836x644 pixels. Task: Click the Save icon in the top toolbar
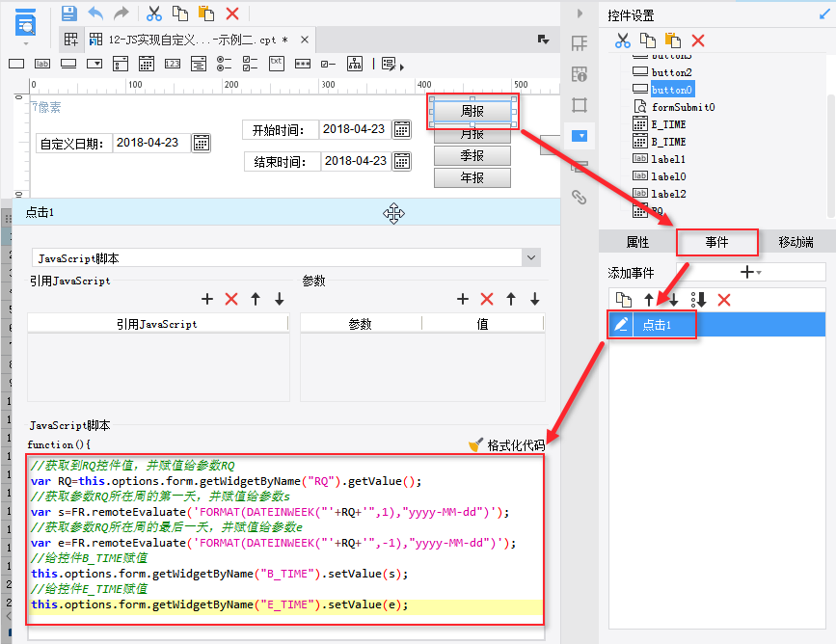(68, 13)
